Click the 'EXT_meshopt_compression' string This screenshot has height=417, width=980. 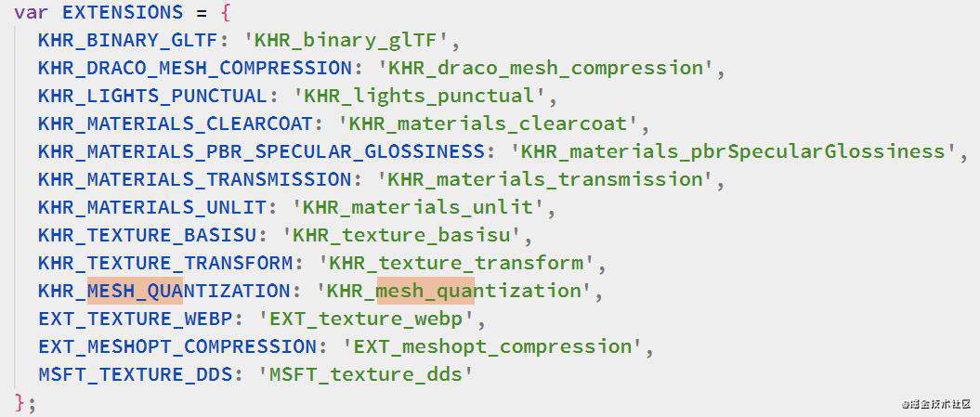click(x=492, y=347)
